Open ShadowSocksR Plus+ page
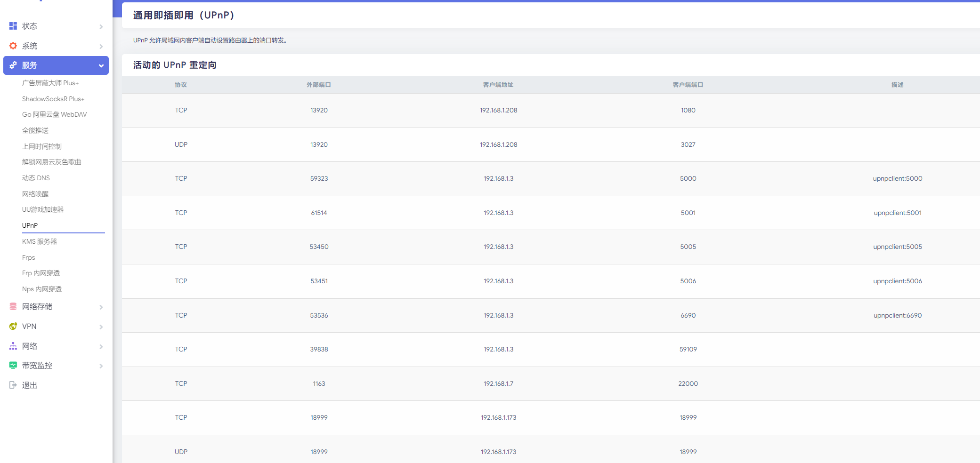980x463 pixels. pyautogui.click(x=53, y=99)
